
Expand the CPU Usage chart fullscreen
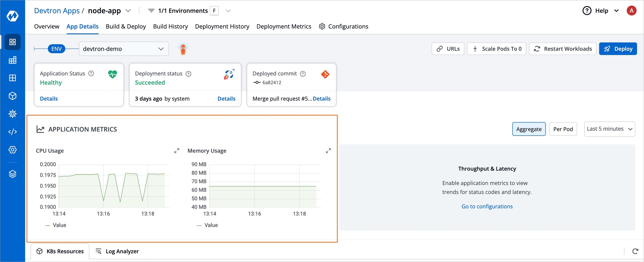tap(177, 151)
